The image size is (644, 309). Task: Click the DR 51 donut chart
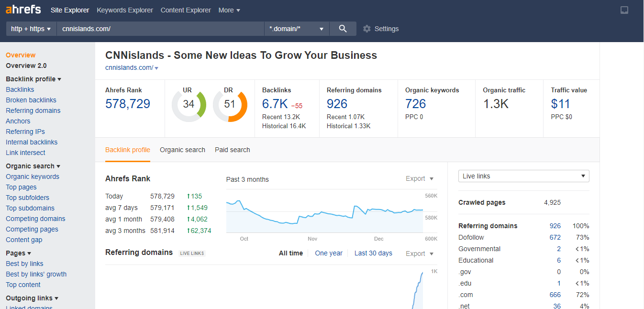click(x=230, y=104)
